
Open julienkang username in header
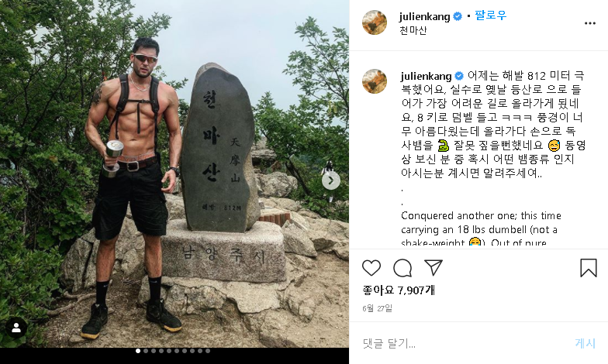(425, 17)
